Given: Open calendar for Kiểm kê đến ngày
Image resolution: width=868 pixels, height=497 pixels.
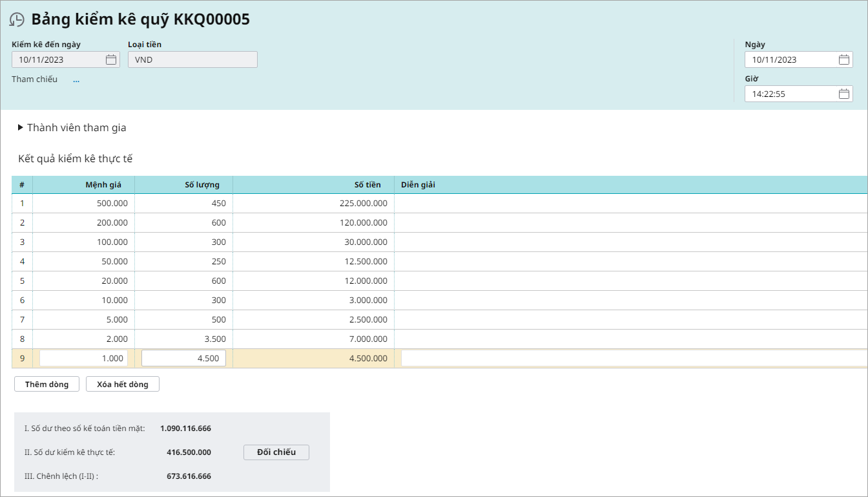Looking at the screenshot, I should pyautogui.click(x=111, y=59).
